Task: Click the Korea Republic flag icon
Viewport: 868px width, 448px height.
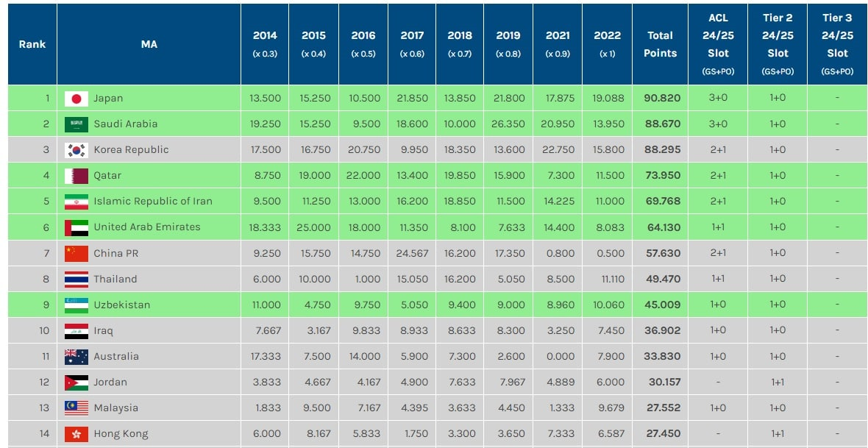Action: (77, 150)
